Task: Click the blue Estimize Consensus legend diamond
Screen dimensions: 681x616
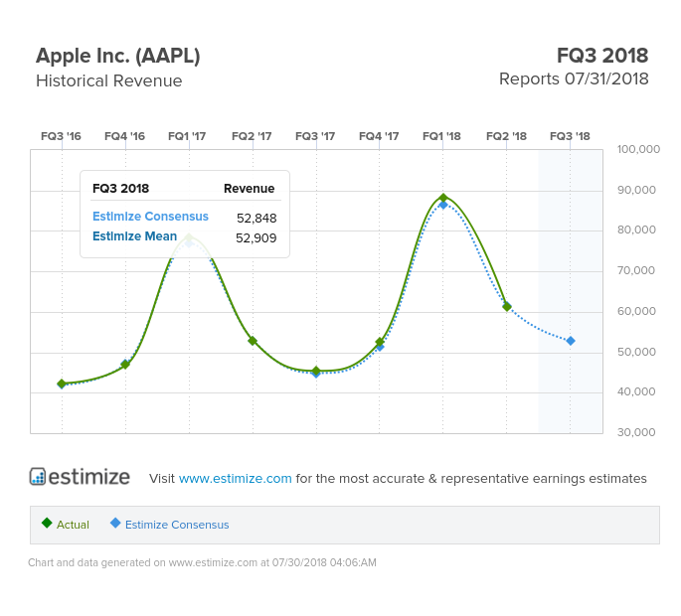Action: tap(115, 523)
